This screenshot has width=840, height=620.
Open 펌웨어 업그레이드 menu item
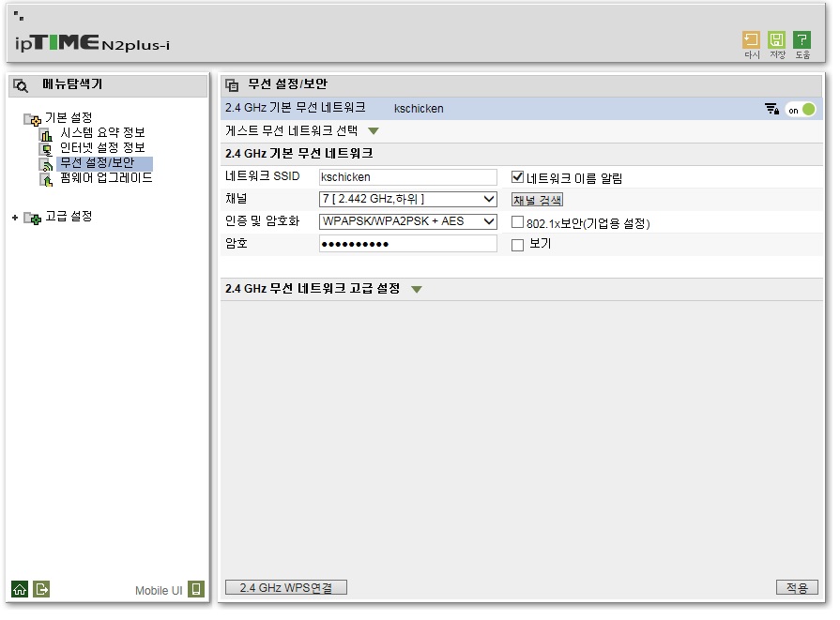point(106,178)
